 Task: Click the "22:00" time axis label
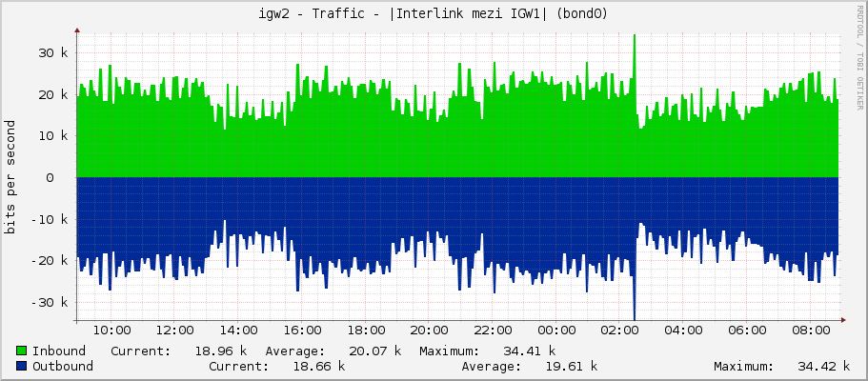click(x=494, y=331)
